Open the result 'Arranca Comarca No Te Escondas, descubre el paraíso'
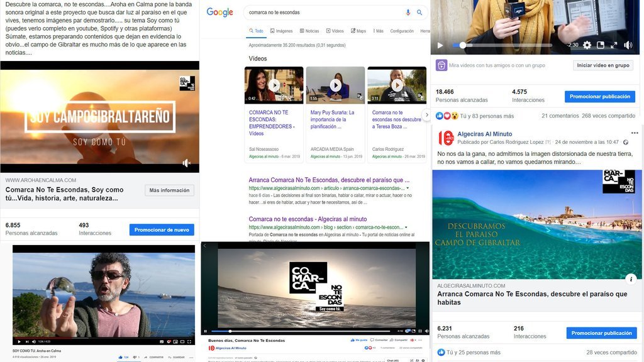The height and width of the screenshot is (362, 644). 329,180
